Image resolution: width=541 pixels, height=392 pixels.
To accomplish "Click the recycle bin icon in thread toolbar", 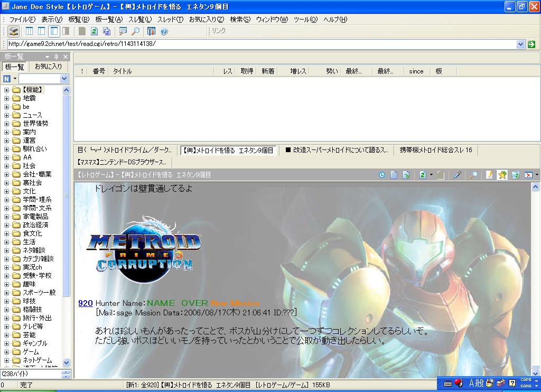I will (x=516, y=175).
